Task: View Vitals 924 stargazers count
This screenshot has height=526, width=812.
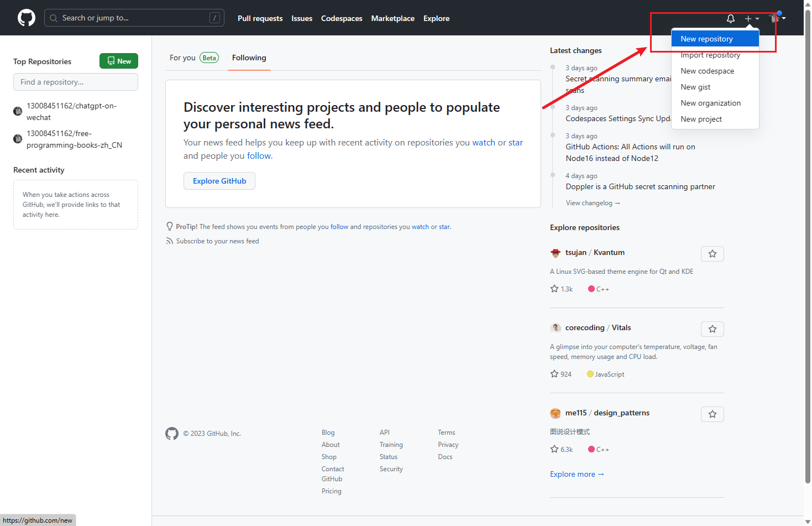Action: pos(561,374)
